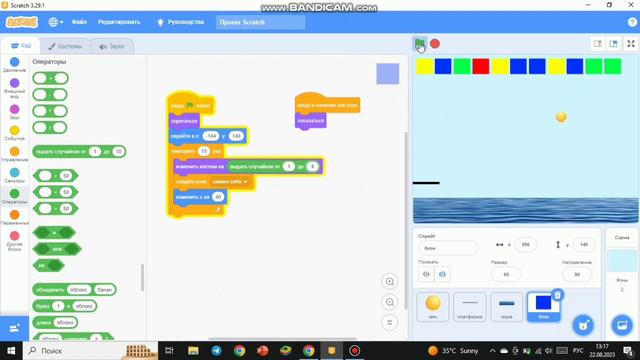Click the when I start as clone block
Screen dimensions: 640x360
[x=327, y=104]
